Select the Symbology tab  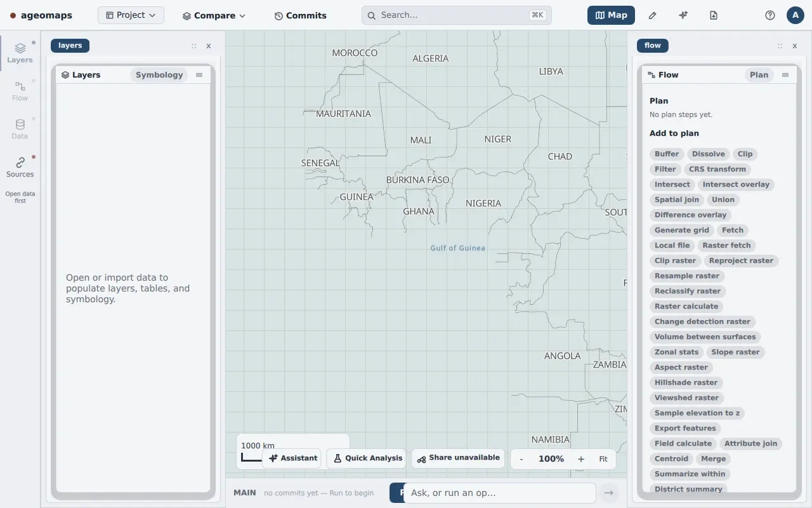159,75
